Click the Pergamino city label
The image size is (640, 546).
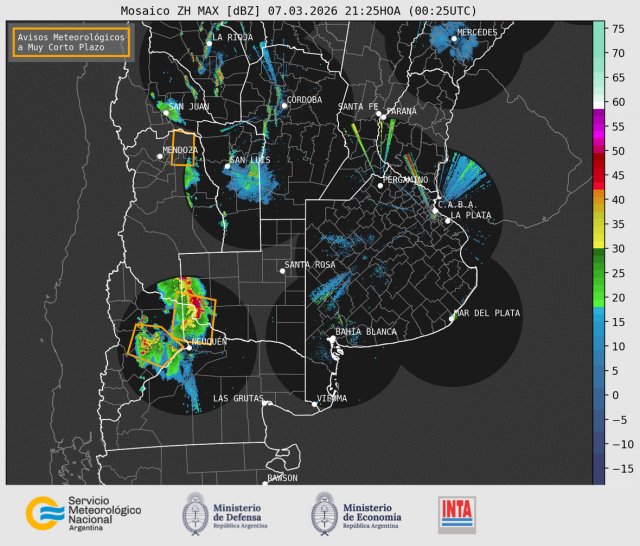pos(406,180)
